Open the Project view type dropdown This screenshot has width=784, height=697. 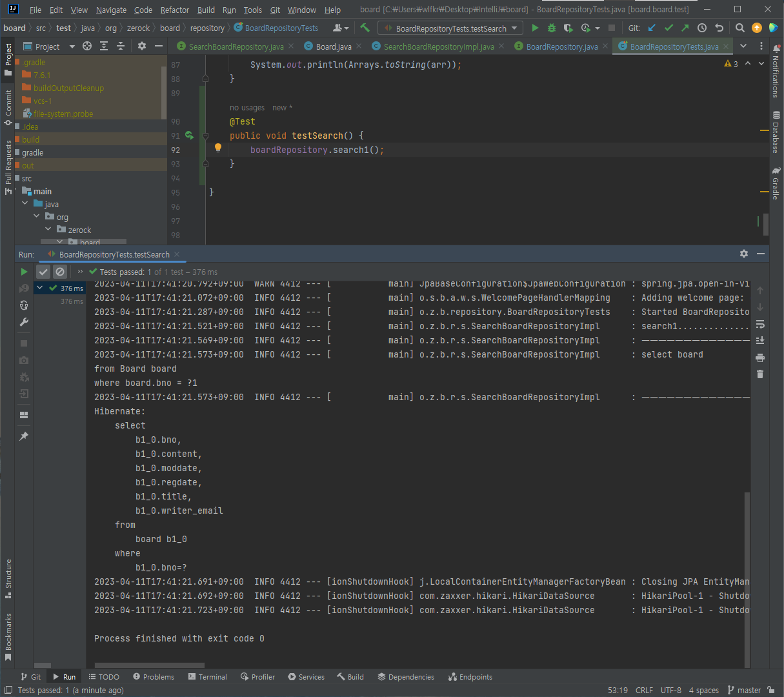[x=49, y=46]
